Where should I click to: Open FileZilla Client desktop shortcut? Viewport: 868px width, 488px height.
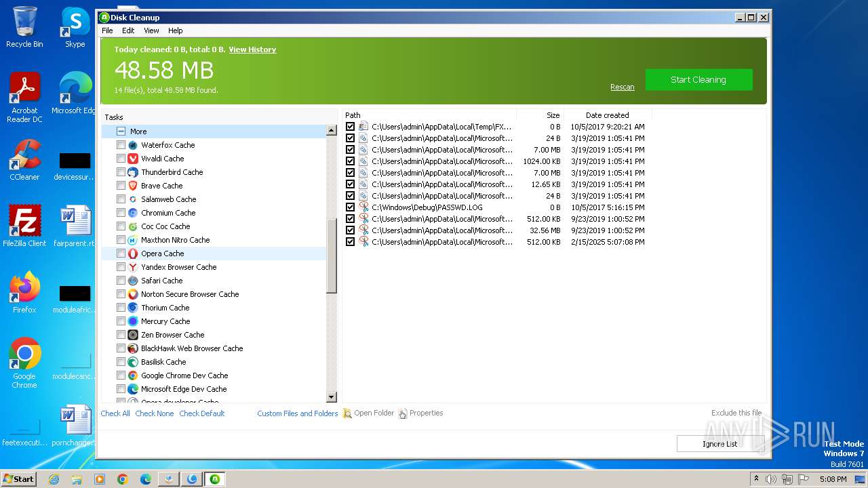click(x=24, y=226)
